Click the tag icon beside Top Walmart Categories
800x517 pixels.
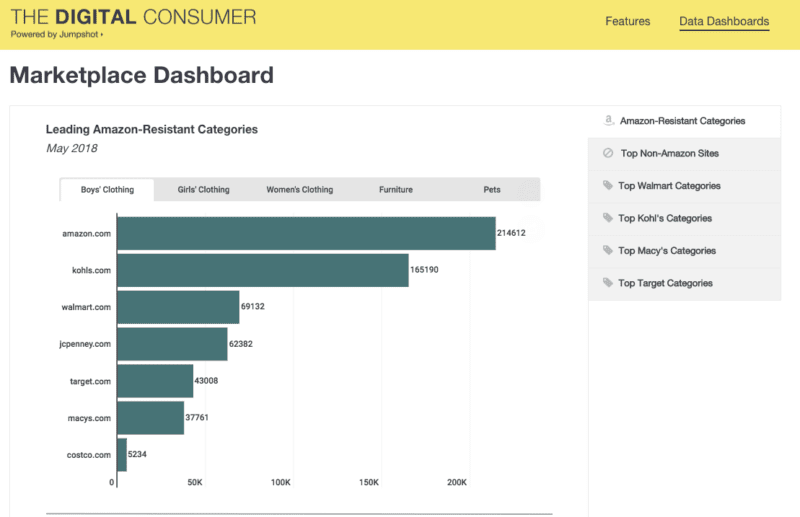click(607, 185)
